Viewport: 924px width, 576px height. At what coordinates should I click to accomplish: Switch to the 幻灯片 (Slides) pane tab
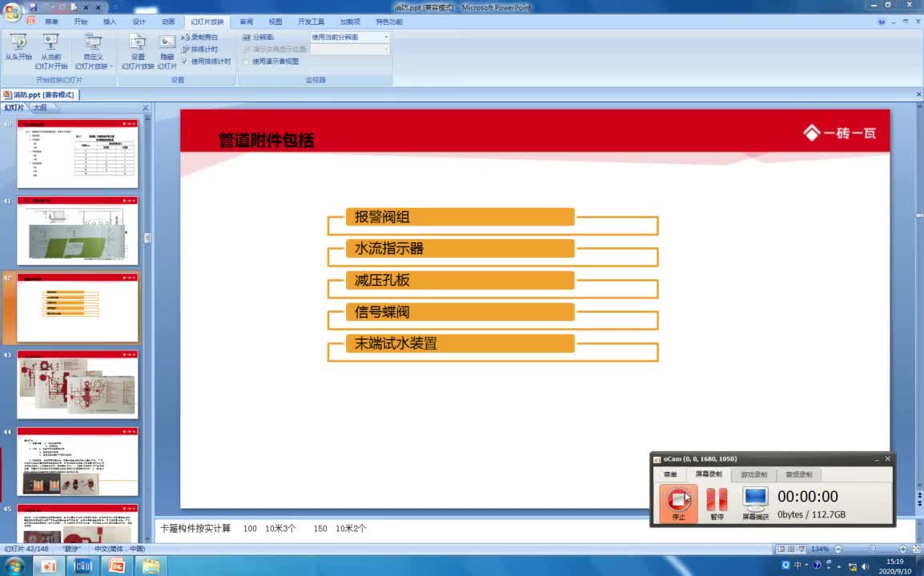[x=14, y=108]
